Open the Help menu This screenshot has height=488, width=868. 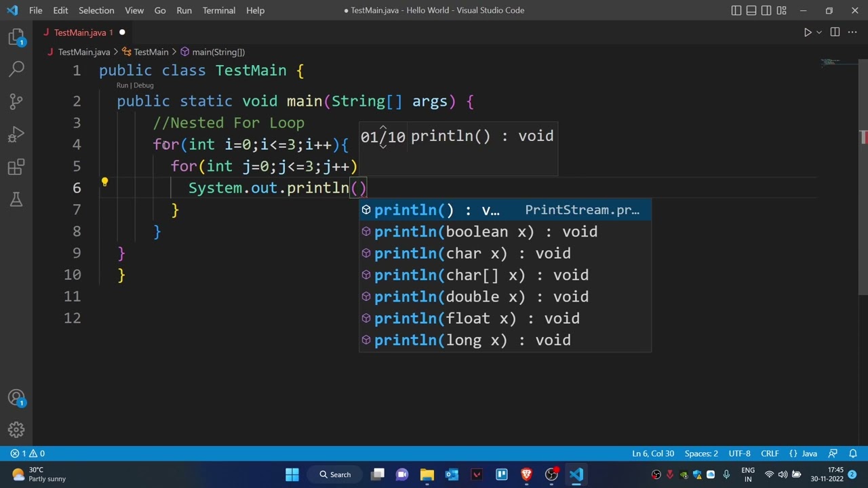[255, 10]
